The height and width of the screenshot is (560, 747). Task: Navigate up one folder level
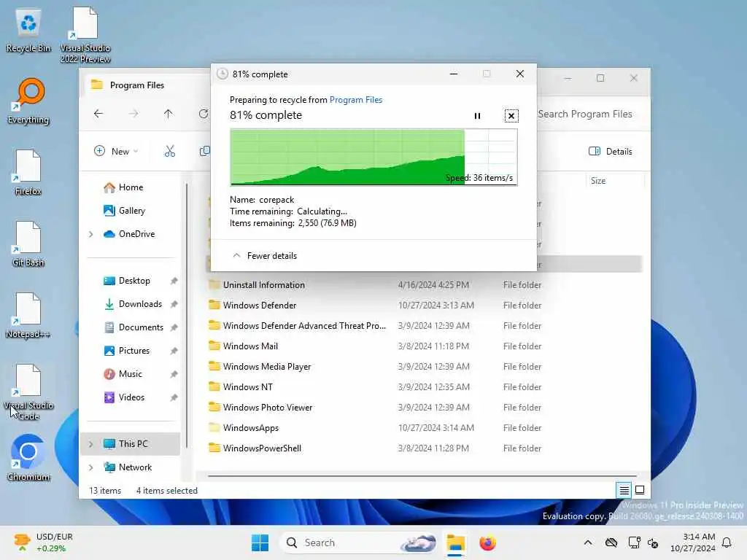point(169,114)
